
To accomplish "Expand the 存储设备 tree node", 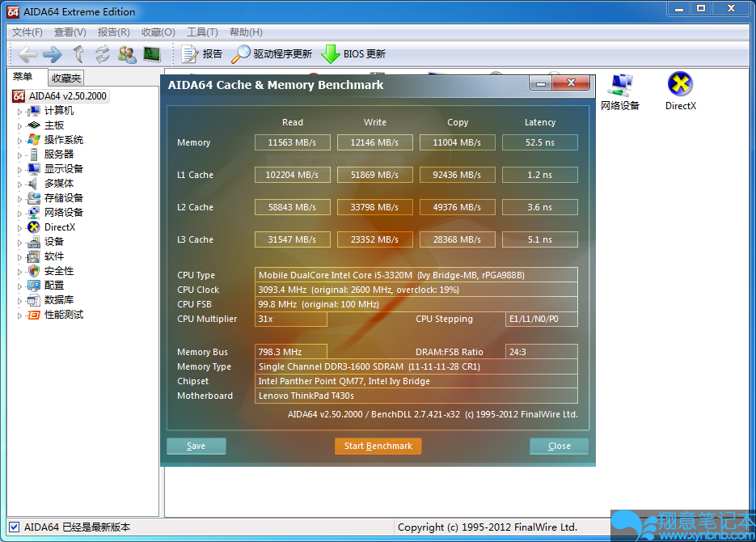I will [19, 199].
